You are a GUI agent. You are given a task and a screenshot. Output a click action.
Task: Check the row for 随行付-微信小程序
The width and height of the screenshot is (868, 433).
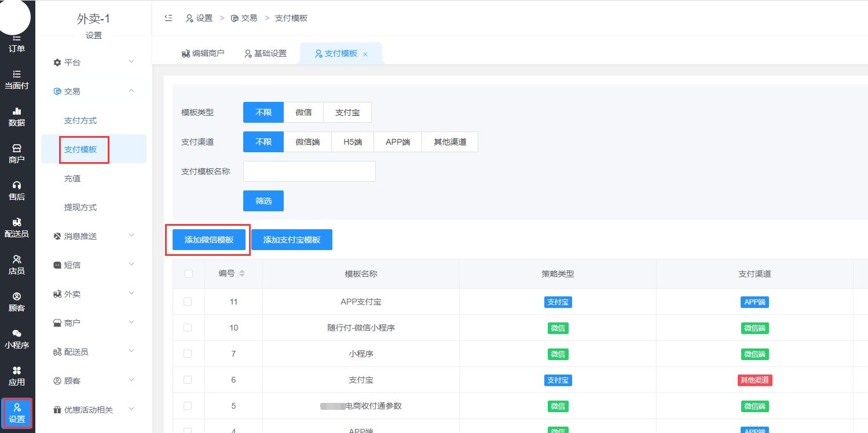pyautogui.click(x=188, y=328)
